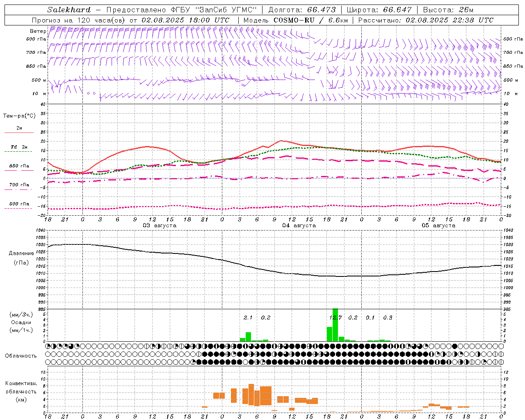Click the 'Конвективн.' convective cloud label
Viewport: 525px width, 420px height.
coord(21,383)
